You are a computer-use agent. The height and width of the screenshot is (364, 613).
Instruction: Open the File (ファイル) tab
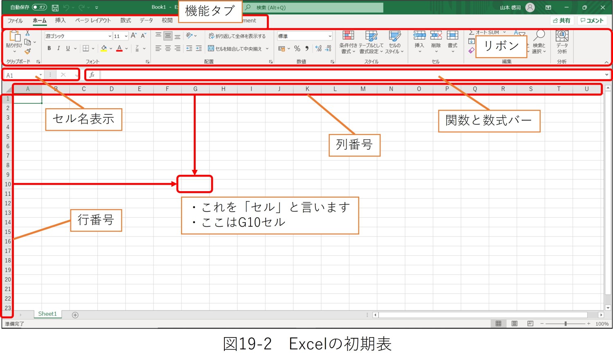click(15, 20)
